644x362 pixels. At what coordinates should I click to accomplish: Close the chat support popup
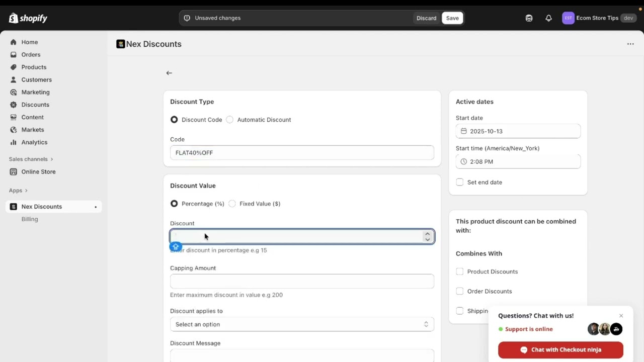point(621,316)
